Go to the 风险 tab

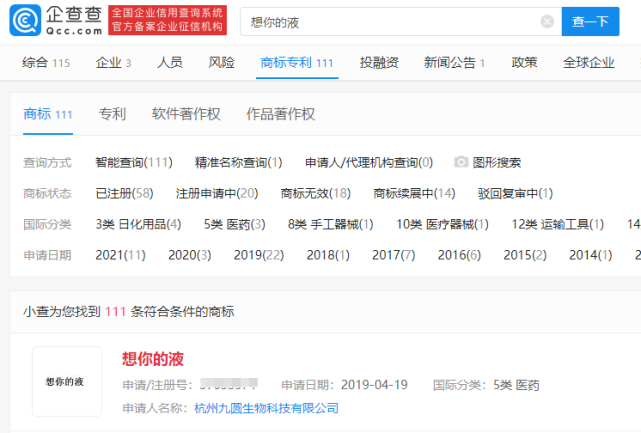pyautogui.click(x=221, y=63)
